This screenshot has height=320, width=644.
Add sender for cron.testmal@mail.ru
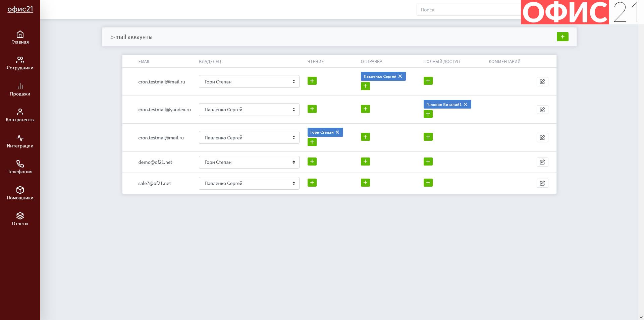tap(365, 137)
